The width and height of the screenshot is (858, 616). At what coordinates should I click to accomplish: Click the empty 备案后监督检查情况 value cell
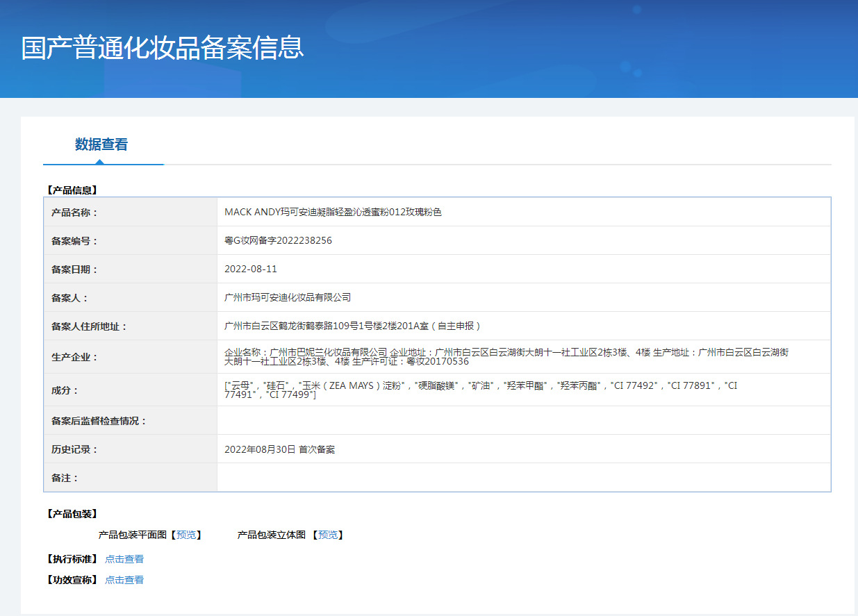pos(523,421)
